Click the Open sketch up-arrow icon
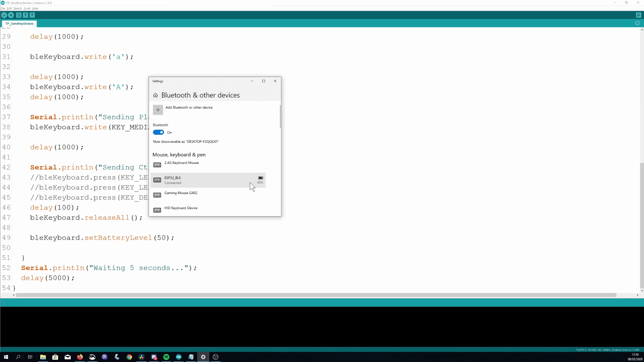 tap(25, 15)
